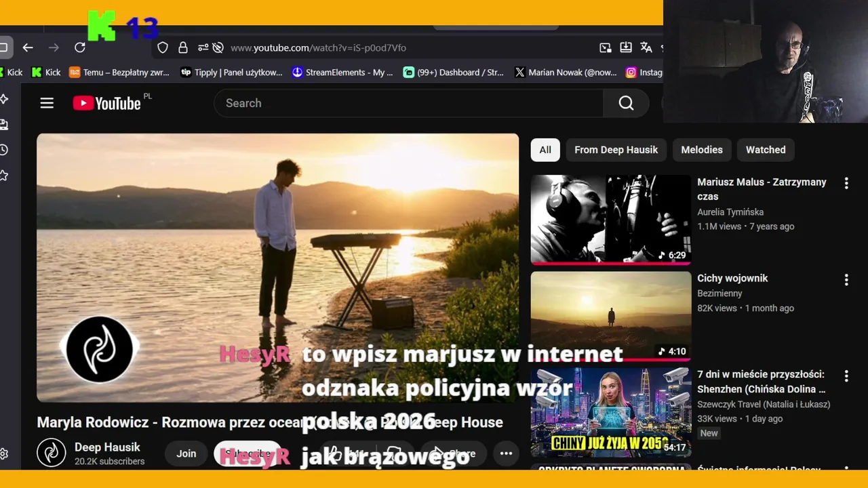Go to the YouTube home logo
Screen dimensions: 868x488
click(107, 103)
